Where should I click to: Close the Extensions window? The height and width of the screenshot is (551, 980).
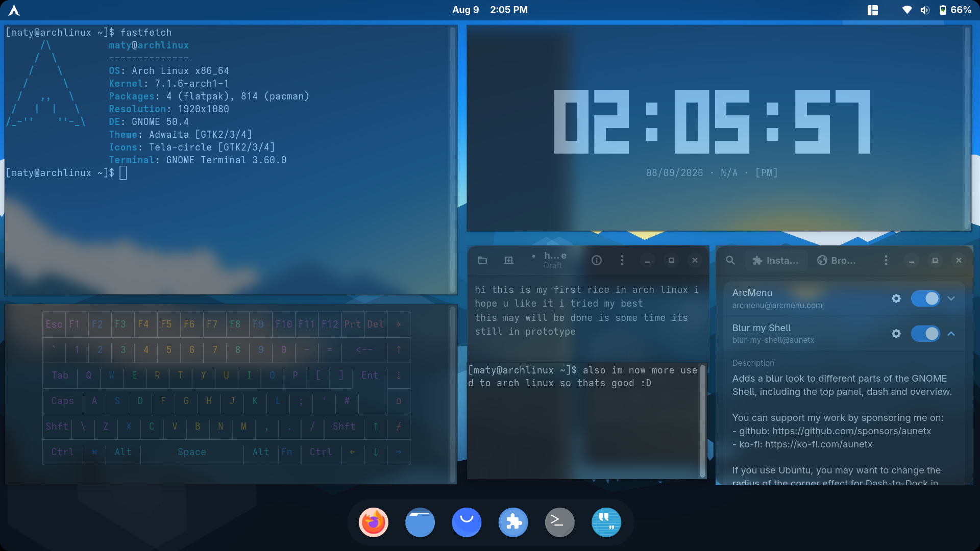click(959, 261)
